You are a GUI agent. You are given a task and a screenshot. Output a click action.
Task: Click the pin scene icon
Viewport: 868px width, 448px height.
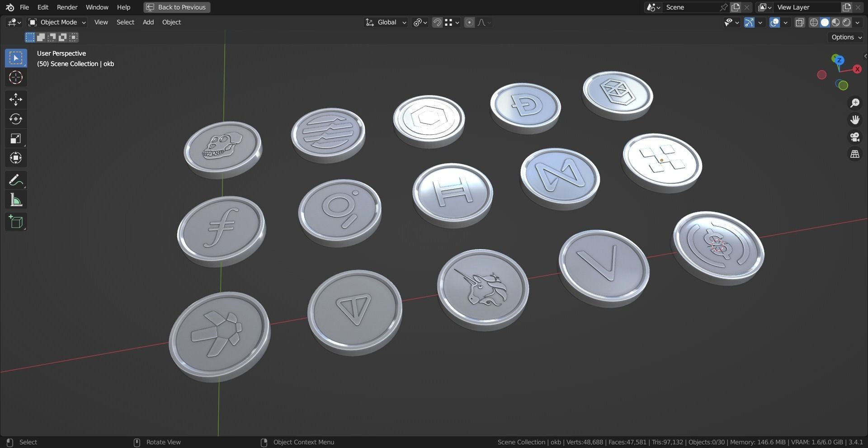click(724, 7)
